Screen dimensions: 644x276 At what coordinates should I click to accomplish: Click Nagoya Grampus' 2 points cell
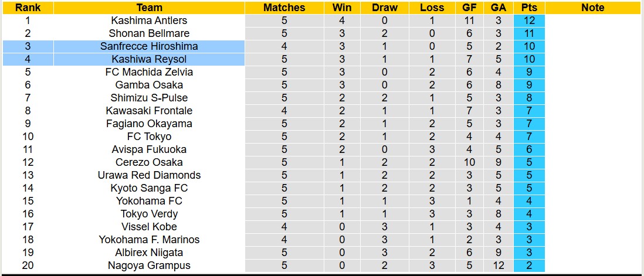click(x=529, y=265)
